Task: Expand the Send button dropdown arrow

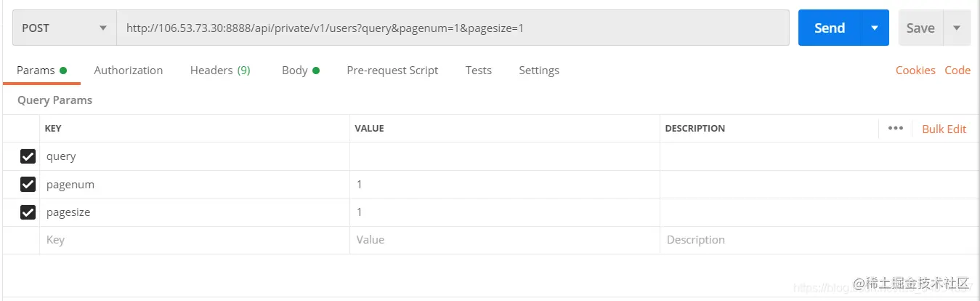Action: [x=875, y=28]
